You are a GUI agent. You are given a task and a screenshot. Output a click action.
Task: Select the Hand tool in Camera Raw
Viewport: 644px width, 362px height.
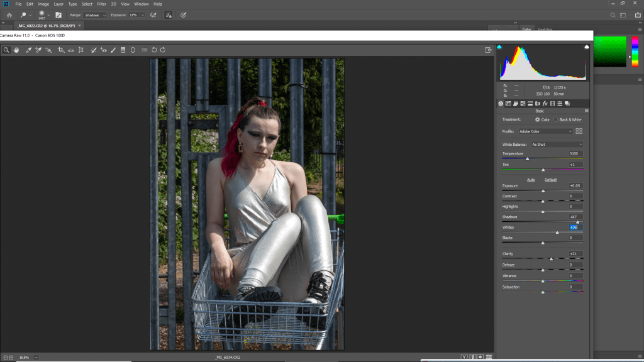click(16, 50)
